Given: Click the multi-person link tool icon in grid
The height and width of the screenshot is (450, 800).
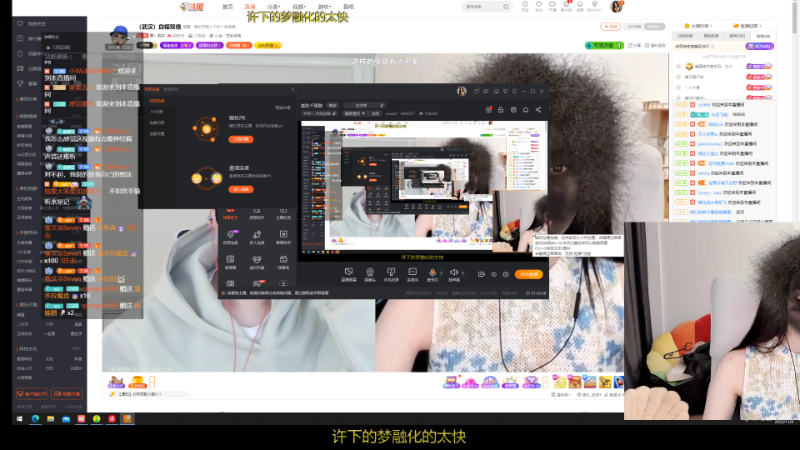Looking at the screenshot, I should tap(257, 236).
